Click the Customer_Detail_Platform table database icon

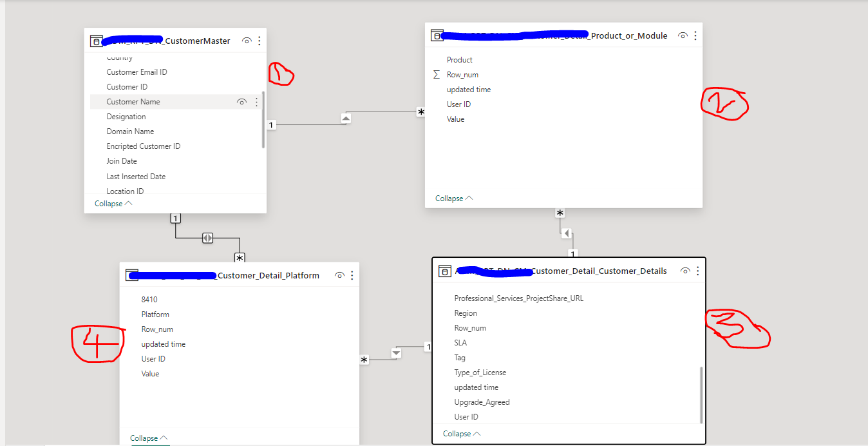(x=131, y=275)
